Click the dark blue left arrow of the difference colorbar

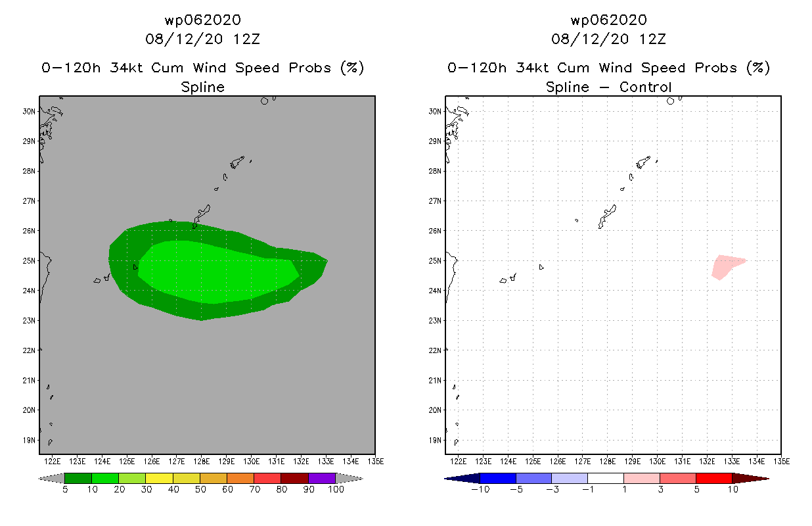[x=462, y=478]
